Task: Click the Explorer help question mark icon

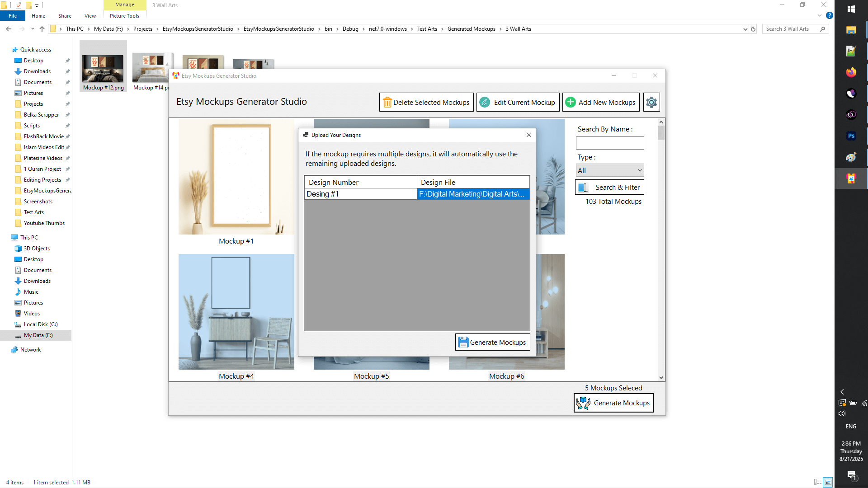Action: click(x=830, y=15)
